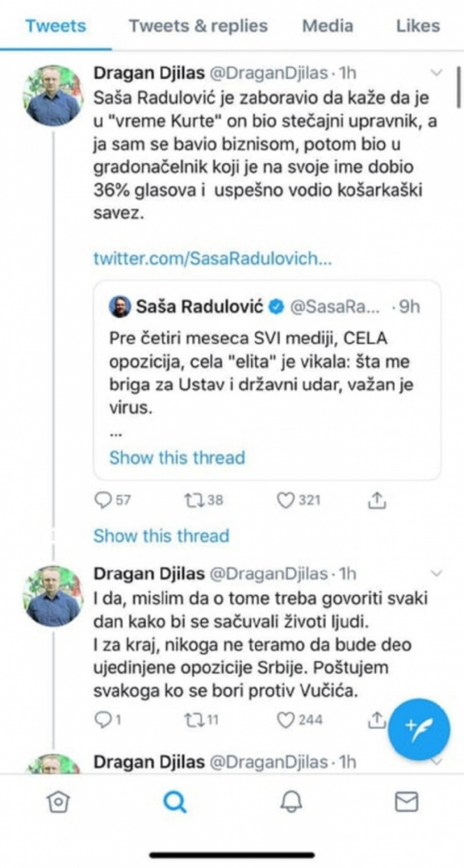The image size is (464, 868).
Task: Like the tweet with 244 likes
Action: [286, 720]
